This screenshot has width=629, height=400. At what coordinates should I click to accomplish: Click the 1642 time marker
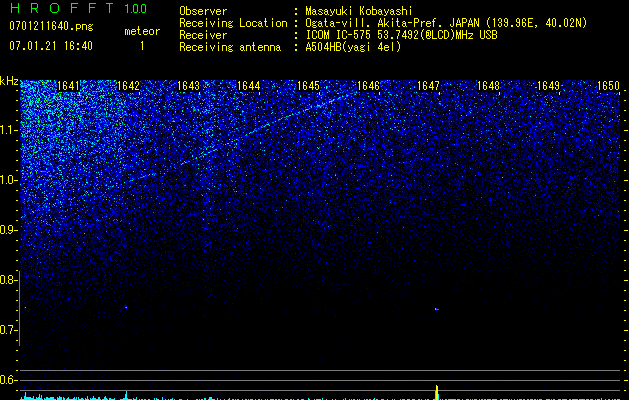click(x=128, y=86)
